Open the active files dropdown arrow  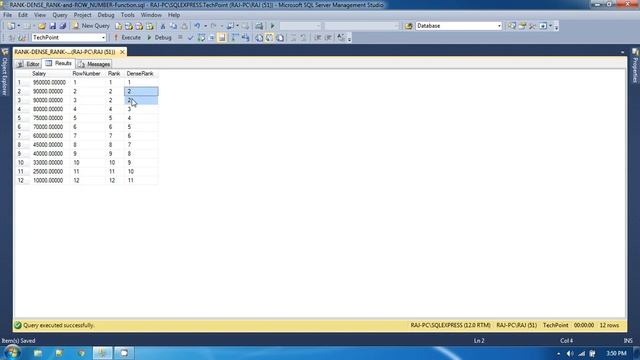pos(622,52)
